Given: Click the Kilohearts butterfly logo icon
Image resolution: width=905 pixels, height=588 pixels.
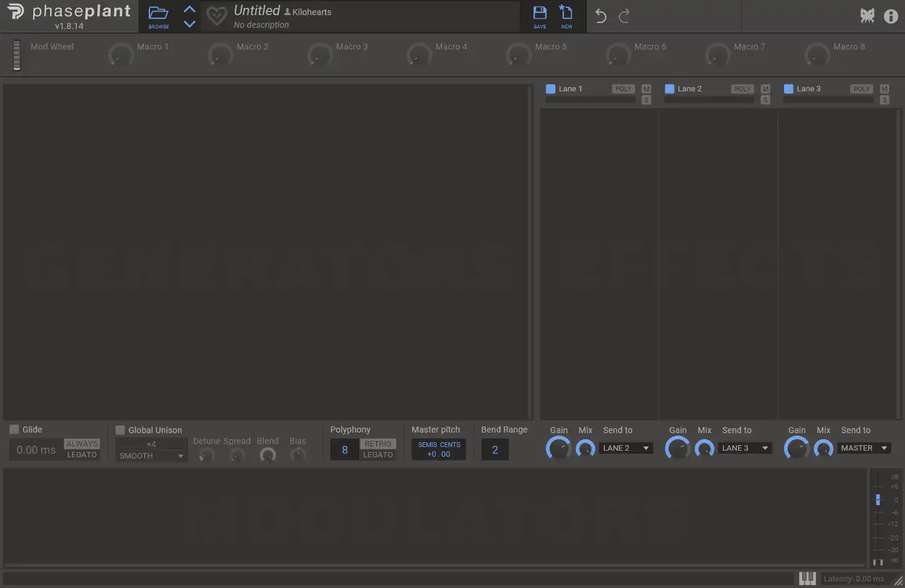Looking at the screenshot, I should coord(867,16).
